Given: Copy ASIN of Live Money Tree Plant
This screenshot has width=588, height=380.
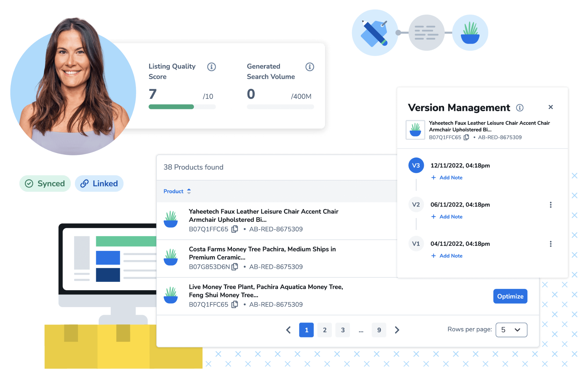Looking at the screenshot, I should (235, 305).
